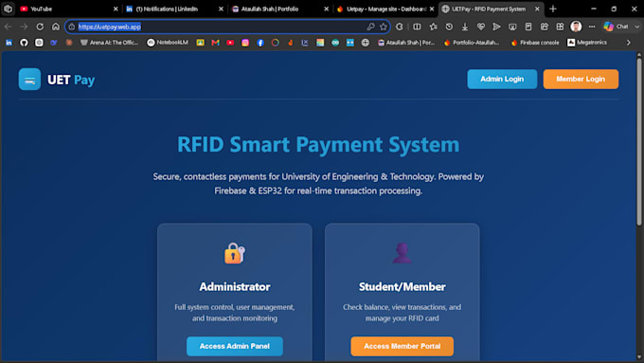This screenshot has width=644, height=363.
Task: Click the back navigation arrow
Action: (x=8, y=27)
